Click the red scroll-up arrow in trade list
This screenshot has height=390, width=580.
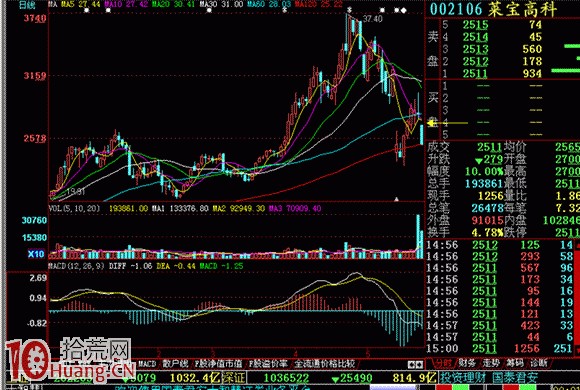click(577, 245)
